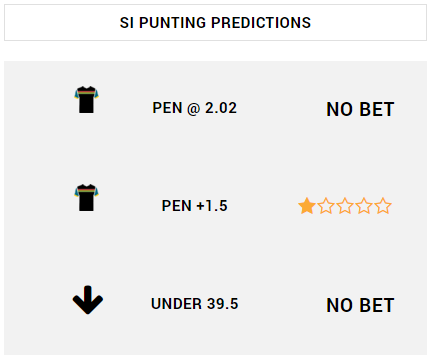Click the 39.5 total points value

[x=223, y=304]
